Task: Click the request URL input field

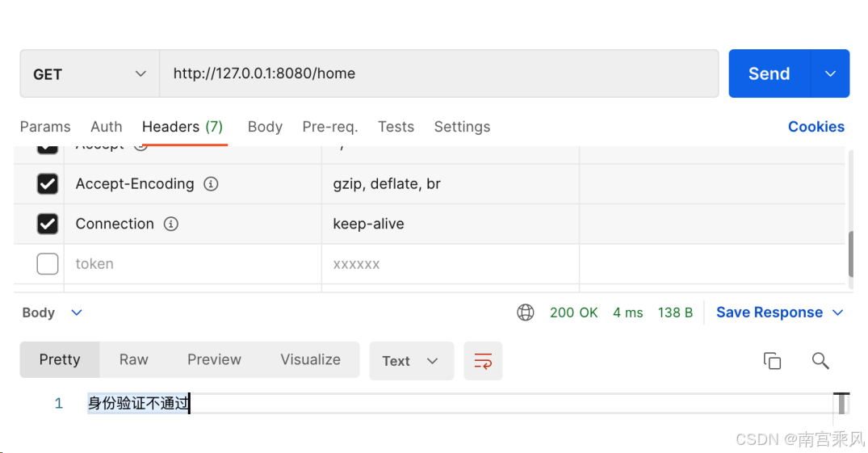Action: pyautogui.click(x=438, y=73)
